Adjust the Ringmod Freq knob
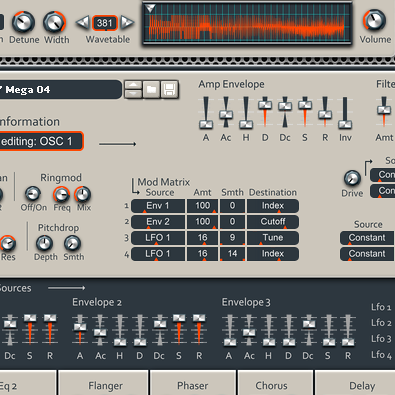The height and width of the screenshot is (395, 395). [x=61, y=194]
